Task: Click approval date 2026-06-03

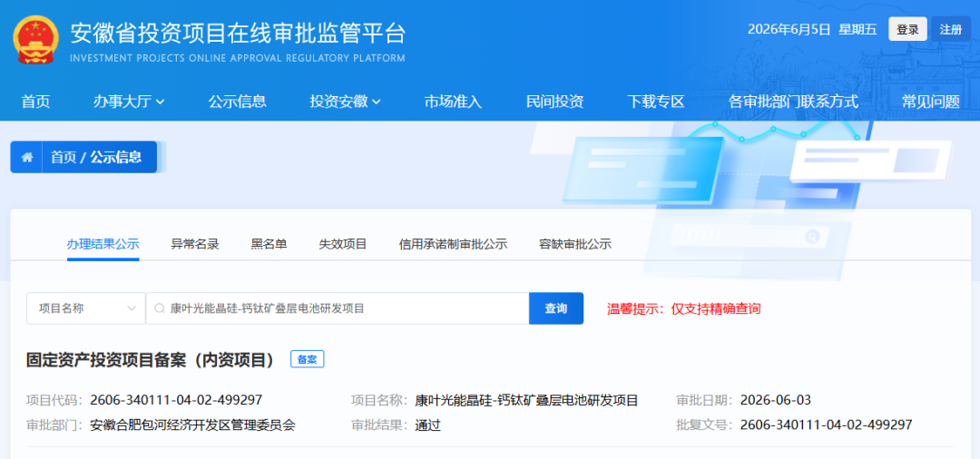Action: pos(776,400)
